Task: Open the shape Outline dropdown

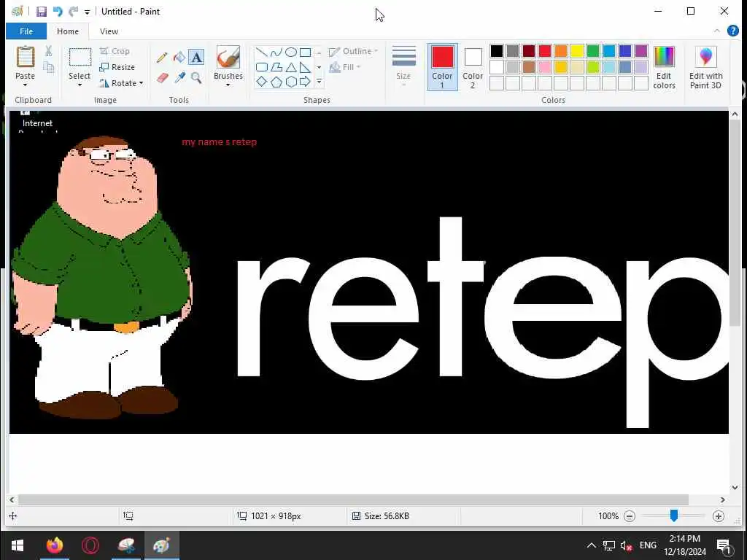Action: (354, 51)
